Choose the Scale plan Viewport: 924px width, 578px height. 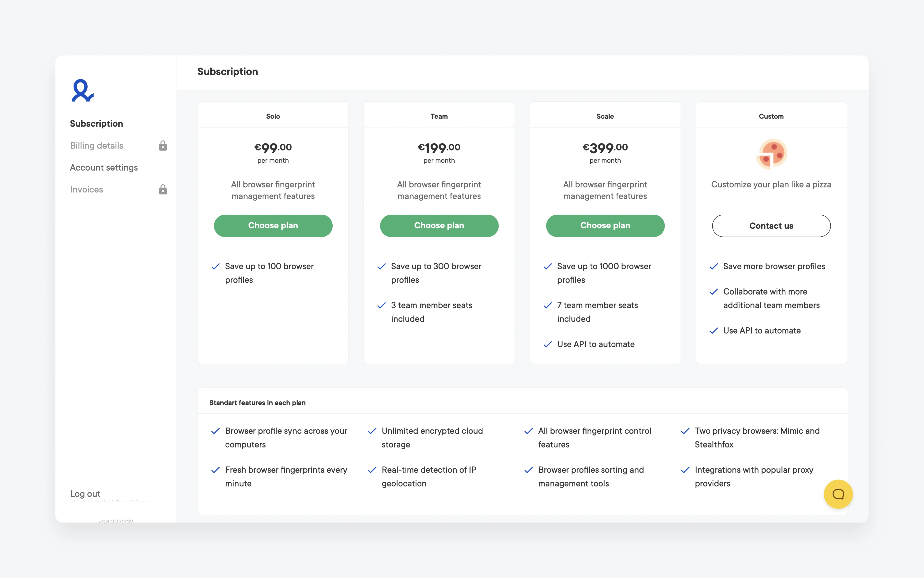(x=605, y=226)
